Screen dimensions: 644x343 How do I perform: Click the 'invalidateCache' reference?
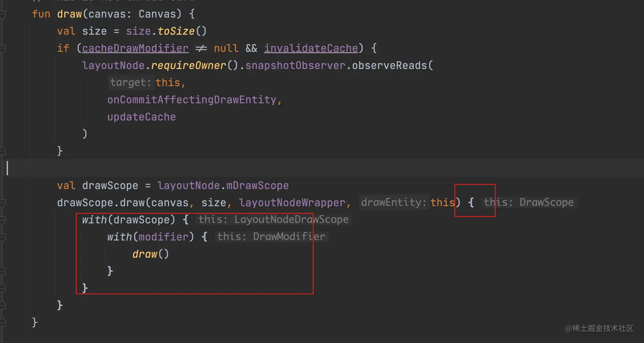311,48
